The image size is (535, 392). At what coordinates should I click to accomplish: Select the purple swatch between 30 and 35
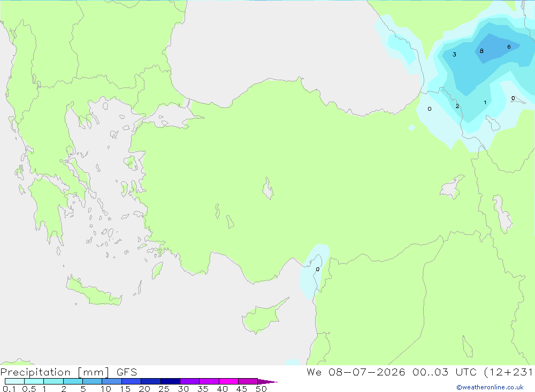tap(190, 381)
